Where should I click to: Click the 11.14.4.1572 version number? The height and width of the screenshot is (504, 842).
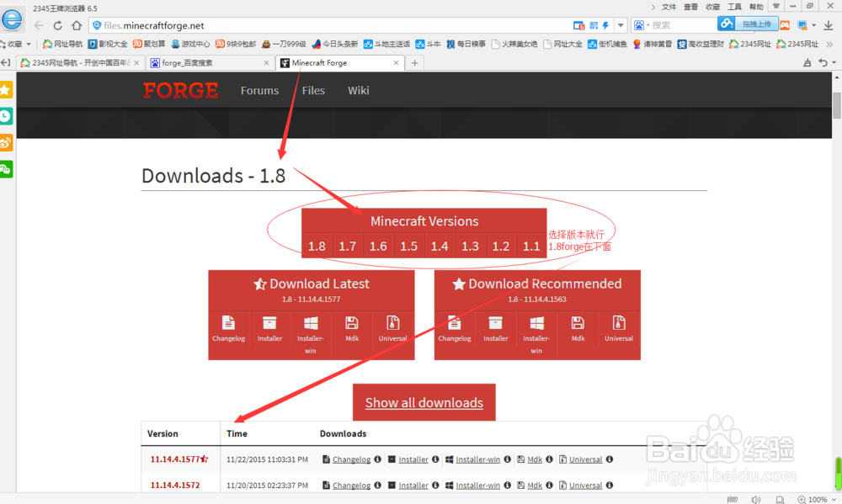pyautogui.click(x=175, y=485)
